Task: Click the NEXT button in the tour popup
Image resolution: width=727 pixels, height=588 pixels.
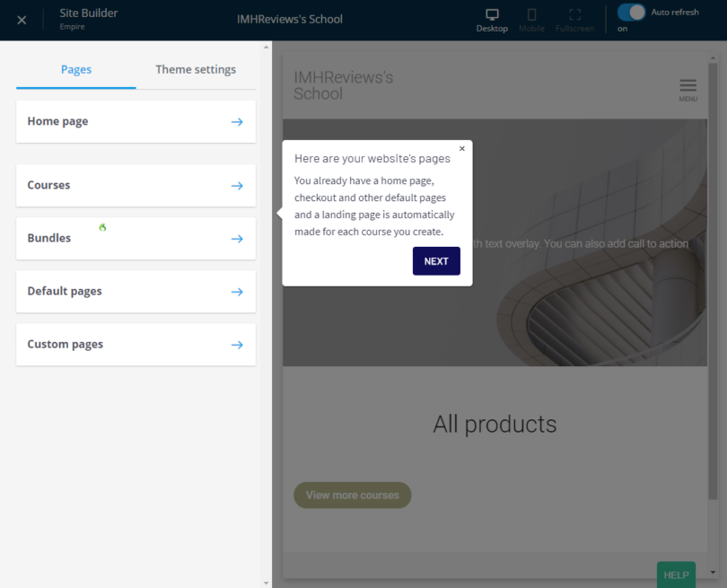Action: 436,260
